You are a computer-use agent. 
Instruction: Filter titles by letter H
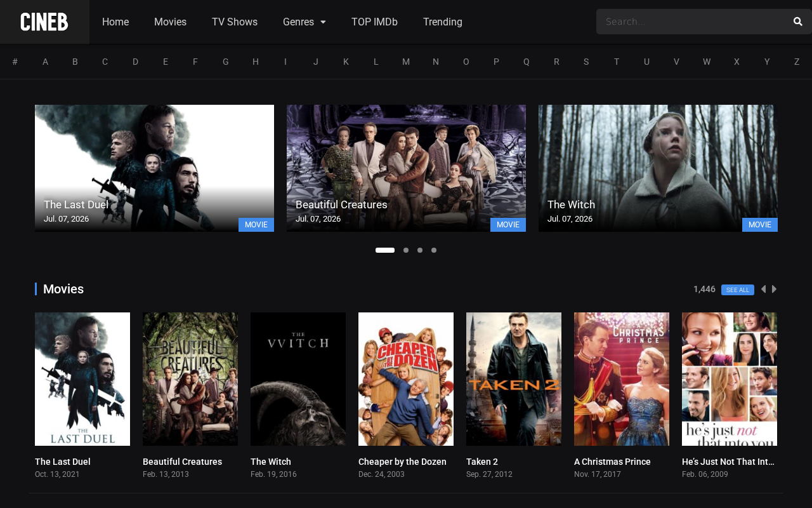point(256,62)
